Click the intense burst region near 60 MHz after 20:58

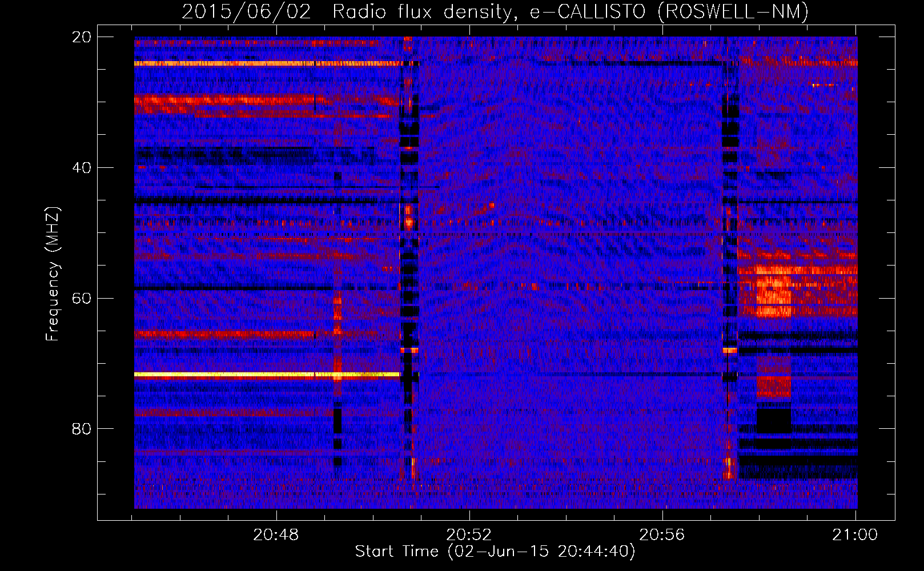pyautogui.click(x=774, y=291)
